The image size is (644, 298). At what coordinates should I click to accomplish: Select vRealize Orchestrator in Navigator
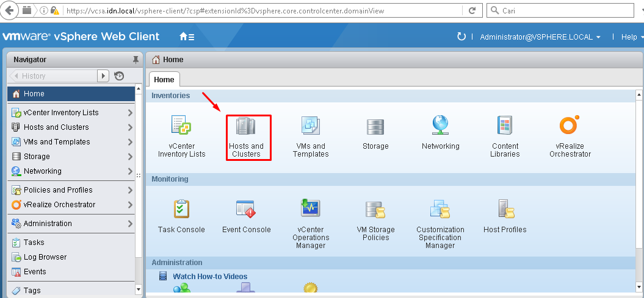(x=71, y=205)
